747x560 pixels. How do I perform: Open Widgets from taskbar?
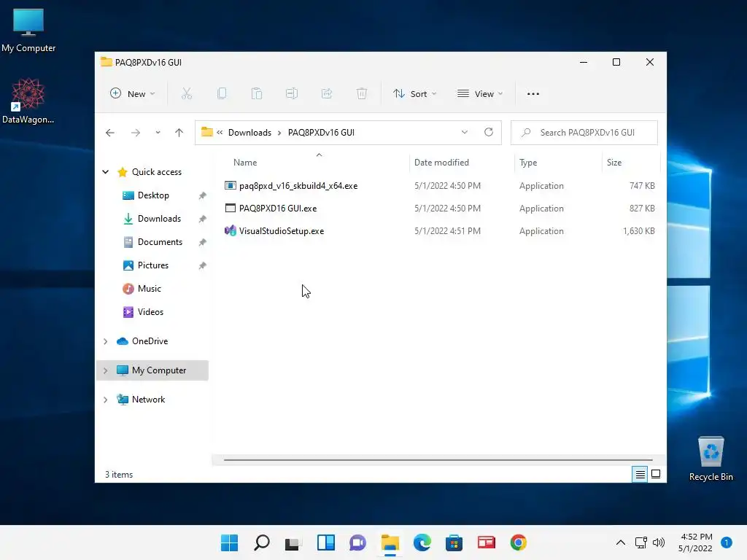coord(326,542)
